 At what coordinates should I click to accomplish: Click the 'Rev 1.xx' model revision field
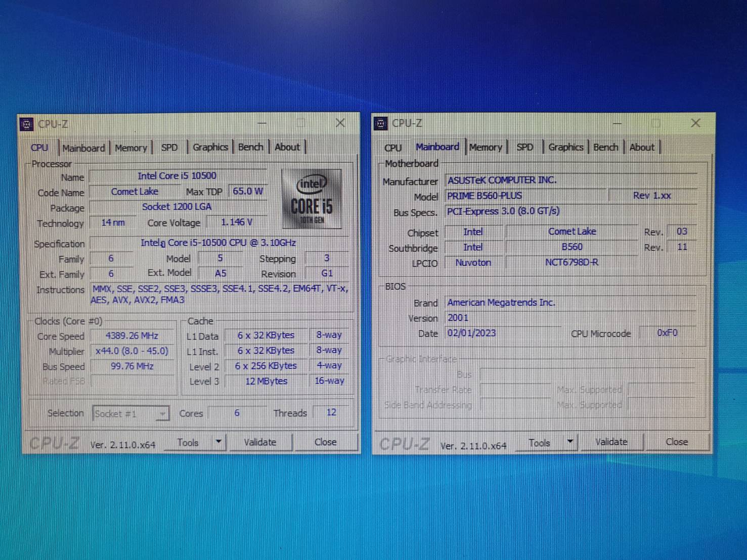652,196
